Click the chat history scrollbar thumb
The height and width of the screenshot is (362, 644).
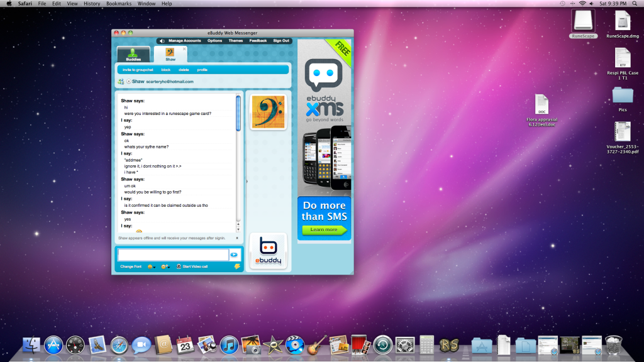coord(238,113)
